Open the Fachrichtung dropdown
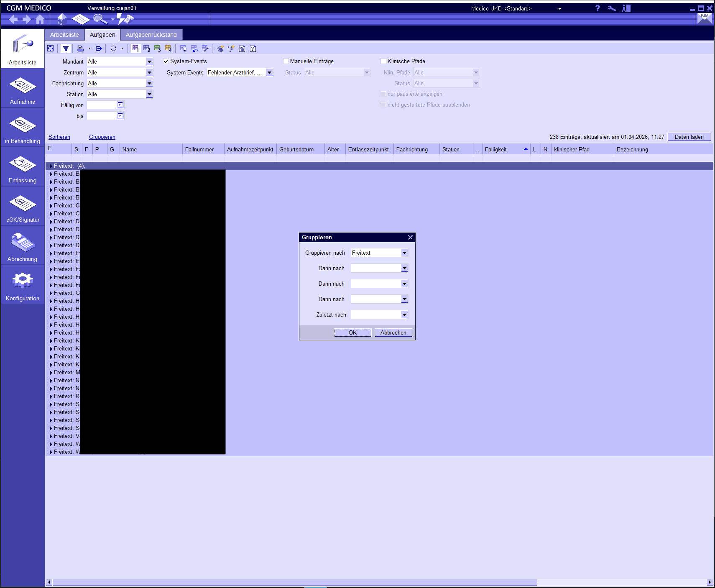 click(x=149, y=83)
